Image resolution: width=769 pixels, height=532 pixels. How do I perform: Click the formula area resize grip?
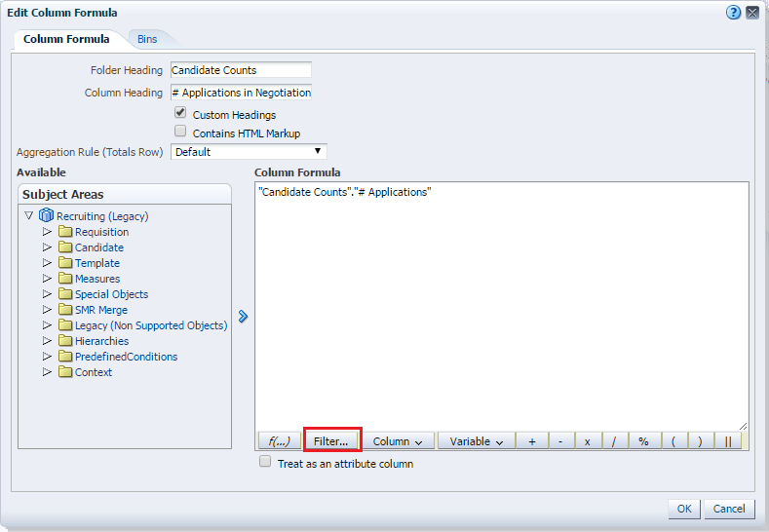pyautogui.click(x=743, y=426)
